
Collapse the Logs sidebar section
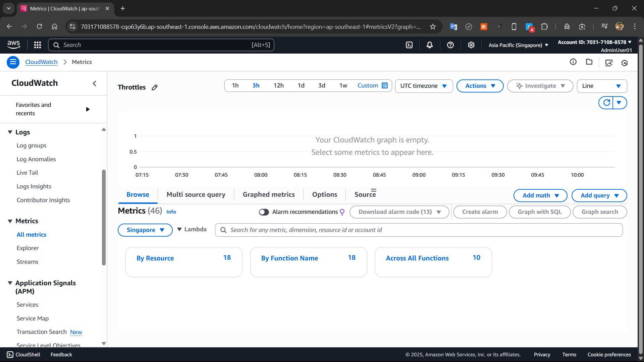tap(10, 132)
